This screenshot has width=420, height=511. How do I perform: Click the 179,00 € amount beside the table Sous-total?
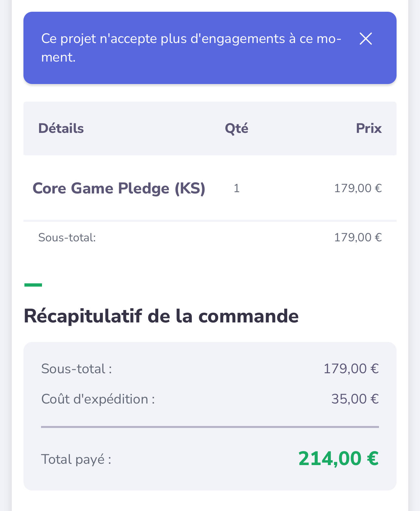[x=357, y=237]
